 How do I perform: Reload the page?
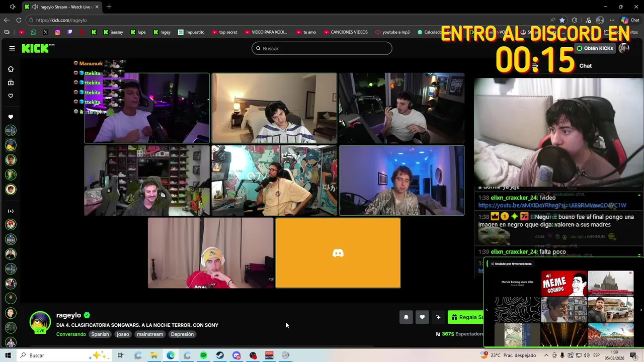19,20
